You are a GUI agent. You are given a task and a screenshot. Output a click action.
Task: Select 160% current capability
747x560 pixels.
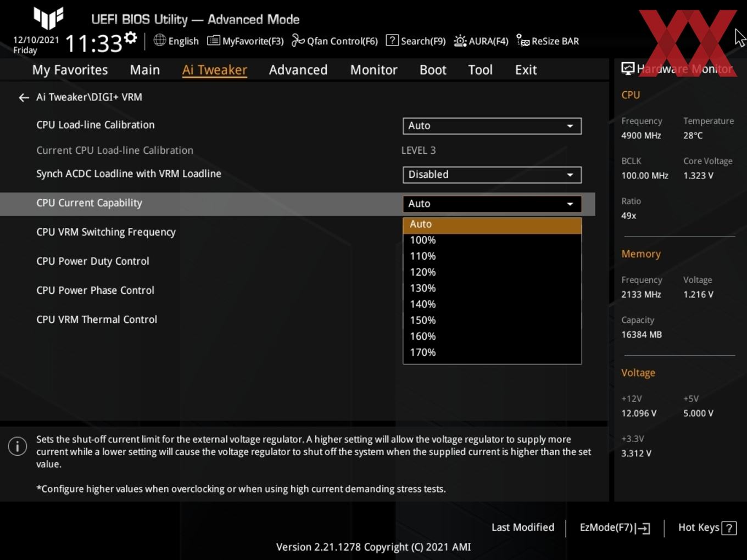(x=492, y=336)
